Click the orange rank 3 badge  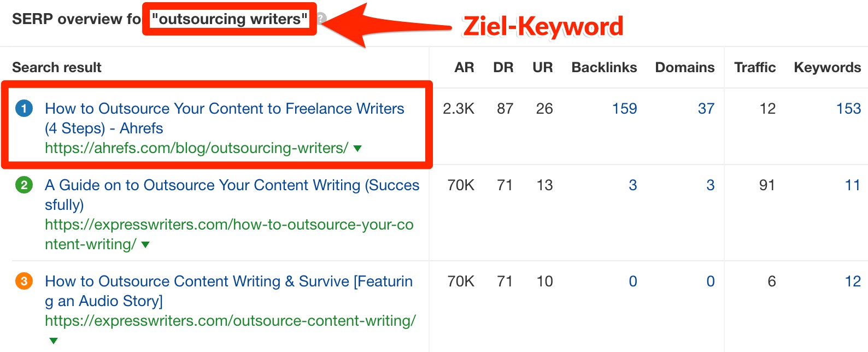point(24,281)
